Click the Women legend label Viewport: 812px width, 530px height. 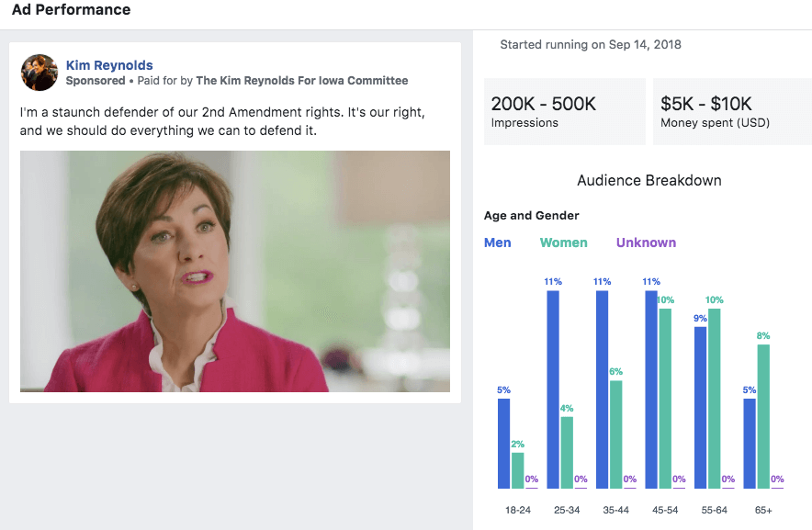564,243
